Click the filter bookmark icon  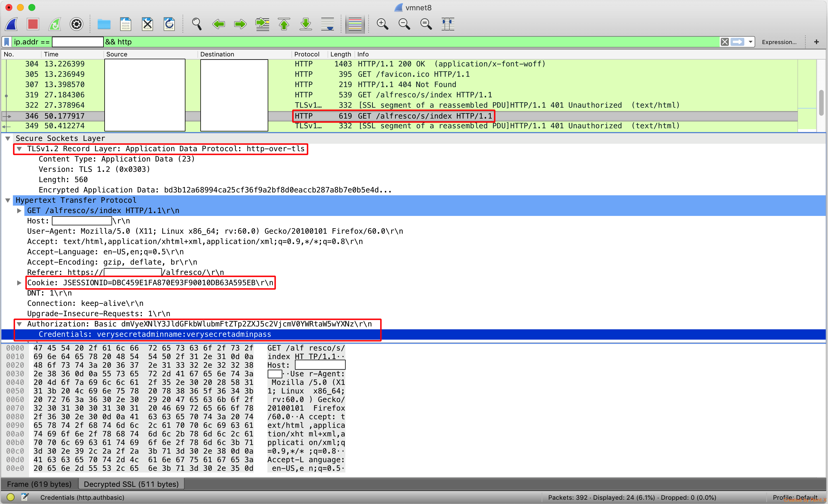(x=7, y=42)
